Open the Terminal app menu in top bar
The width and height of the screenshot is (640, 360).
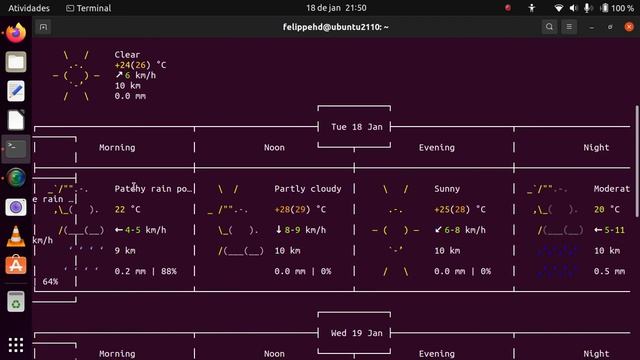tap(89, 8)
